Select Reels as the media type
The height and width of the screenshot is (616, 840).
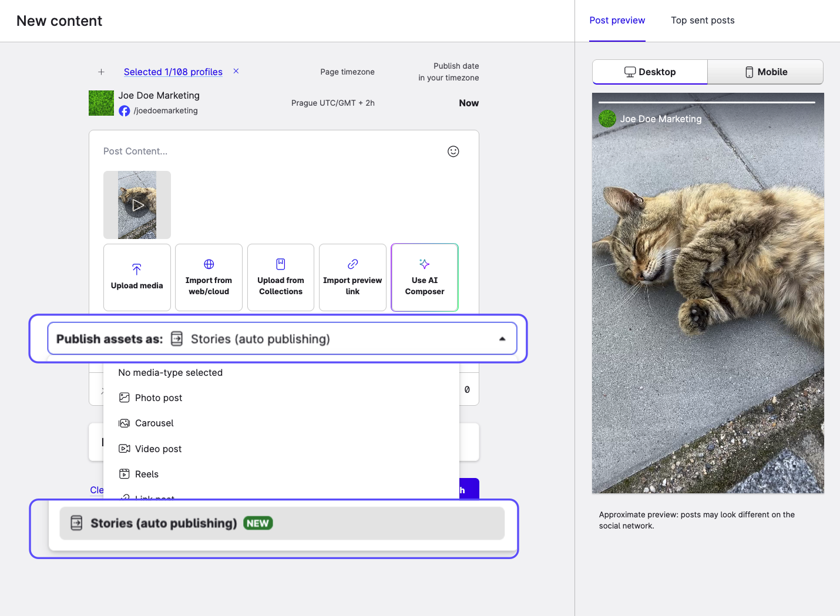pos(146,474)
